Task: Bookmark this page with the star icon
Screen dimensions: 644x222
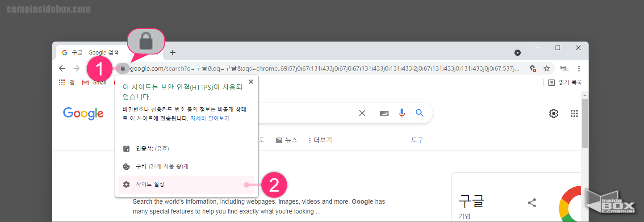Action: (546, 68)
